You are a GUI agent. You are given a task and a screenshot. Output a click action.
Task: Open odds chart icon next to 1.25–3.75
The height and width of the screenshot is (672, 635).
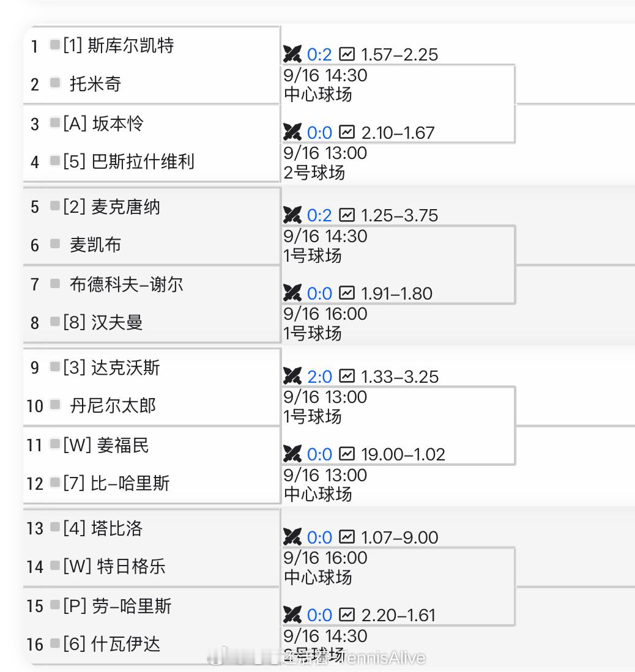tap(347, 215)
